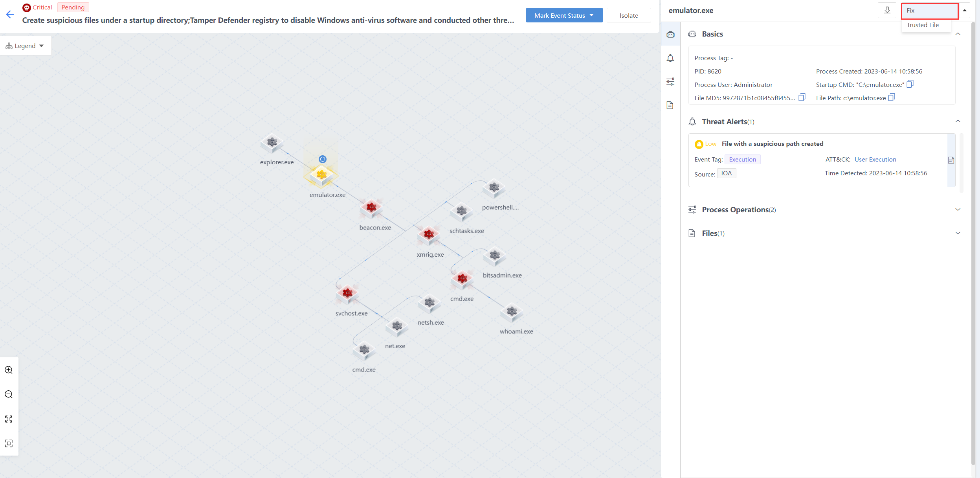Select the beacon.exe process node
The image size is (980, 478).
(x=371, y=208)
